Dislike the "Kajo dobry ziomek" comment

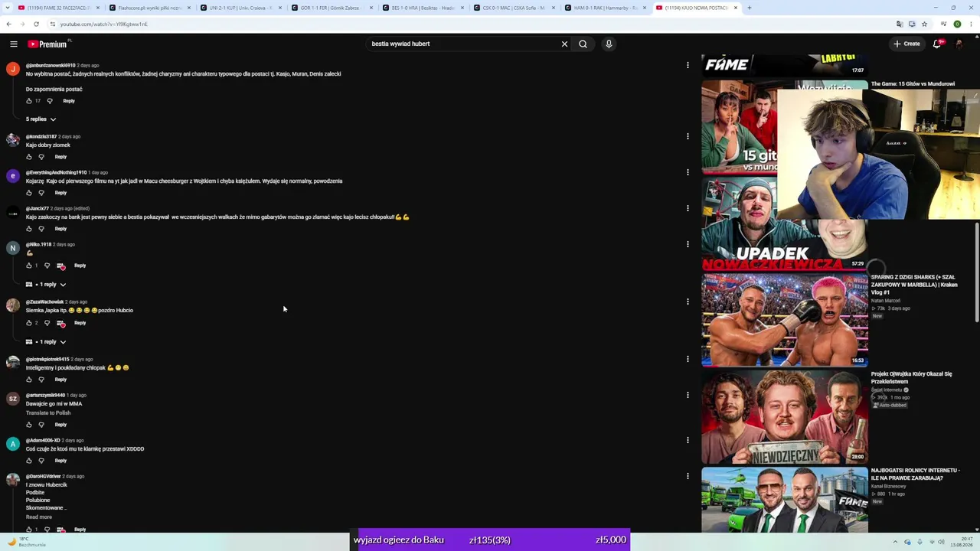point(41,157)
